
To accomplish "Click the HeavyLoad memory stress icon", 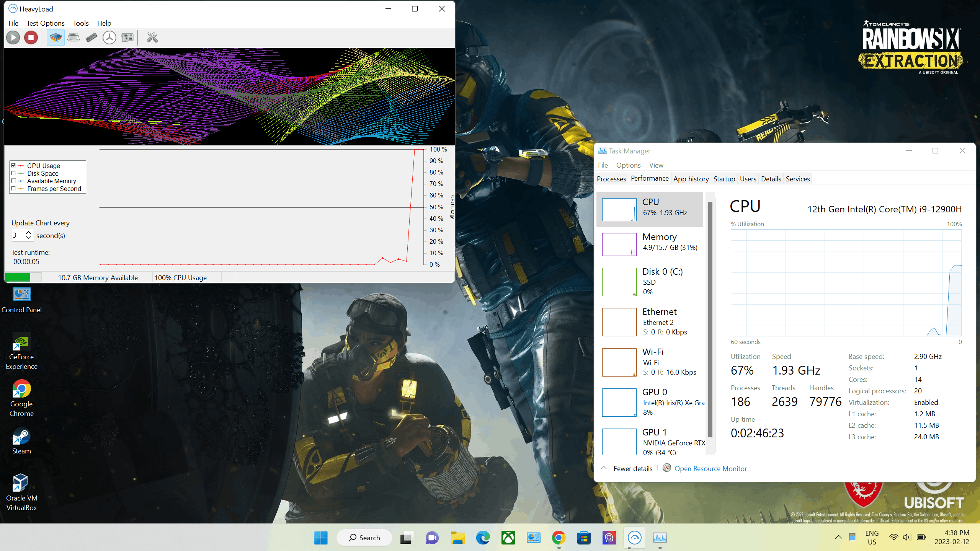I will coord(91,37).
